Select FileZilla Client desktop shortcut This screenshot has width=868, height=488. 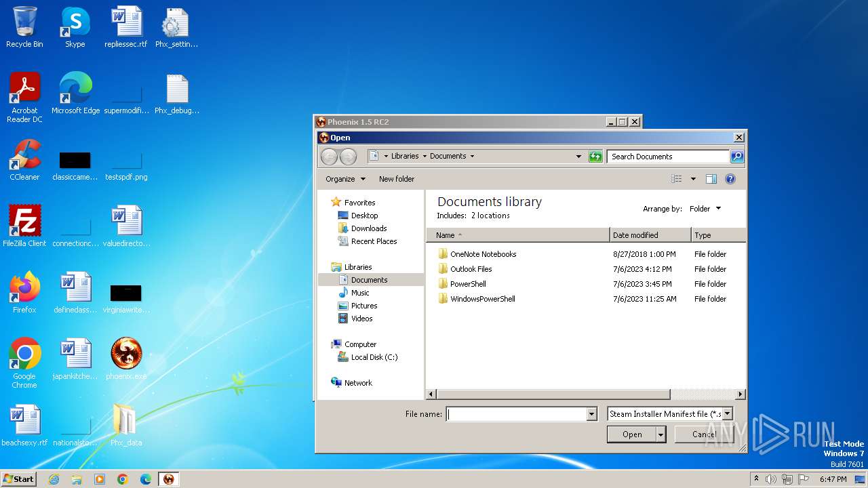(x=24, y=226)
